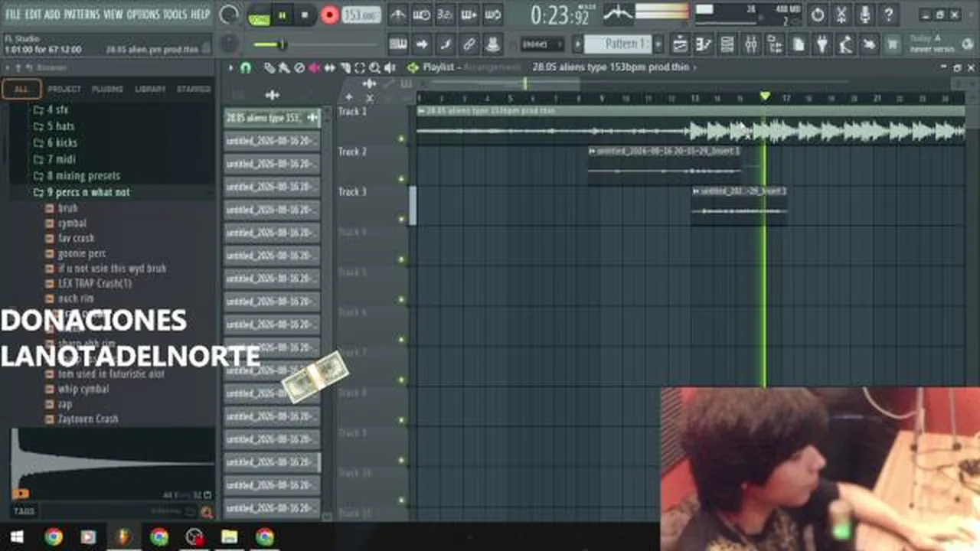
Task: Select the LEX TRAP Crash(1) sample
Action: coord(94,283)
